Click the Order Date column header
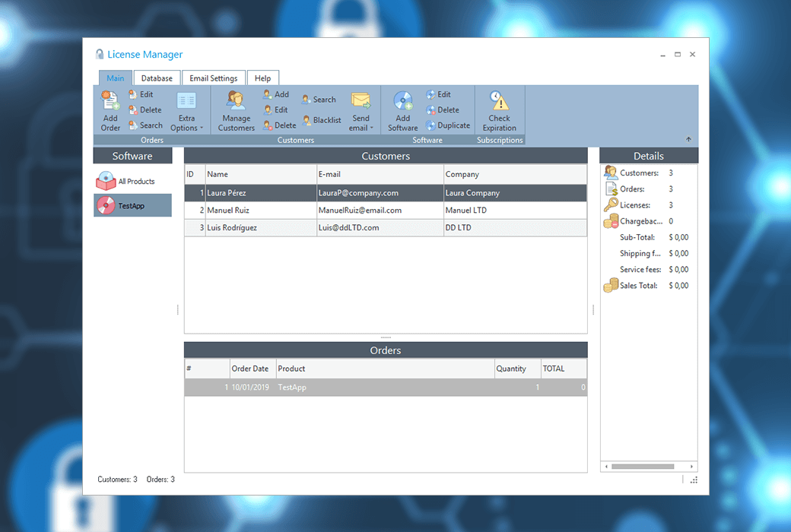The height and width of the screenshot is (532, 791). (252, 369)
